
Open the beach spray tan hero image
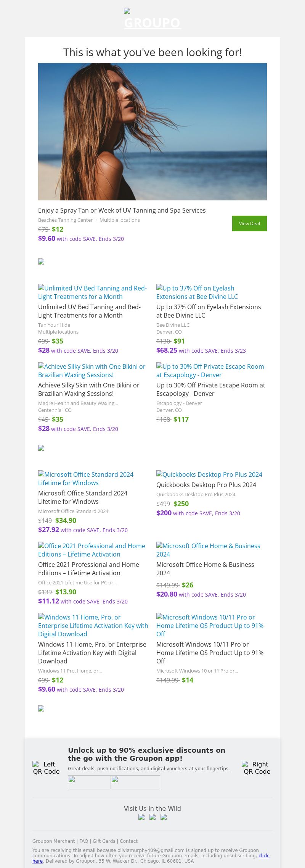tap(152, 132)
